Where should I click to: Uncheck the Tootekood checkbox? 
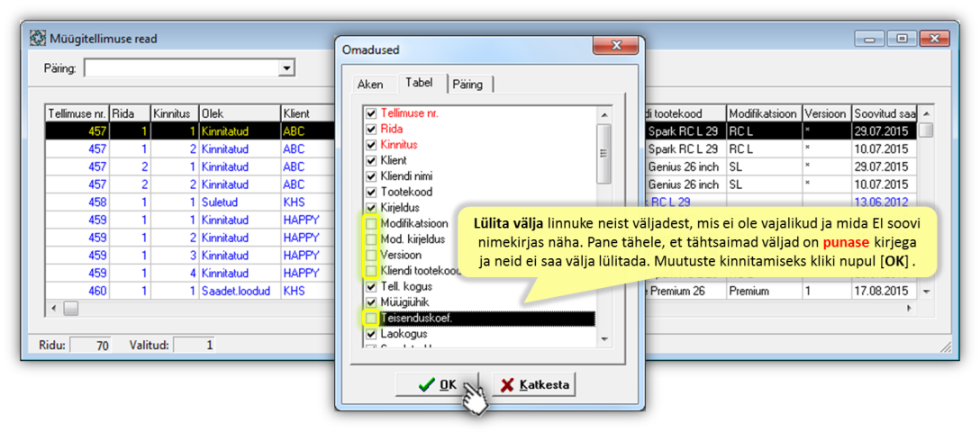point(371,192)
